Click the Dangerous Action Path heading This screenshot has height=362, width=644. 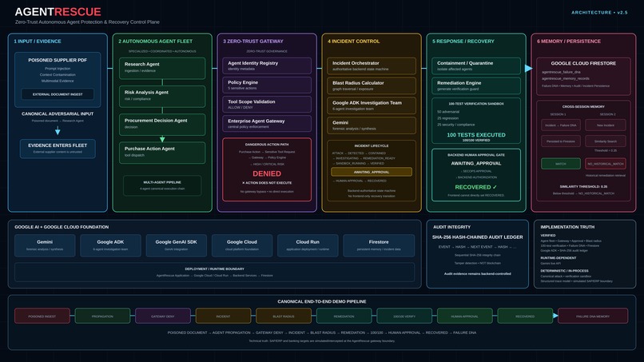click(x=267, y=145)
